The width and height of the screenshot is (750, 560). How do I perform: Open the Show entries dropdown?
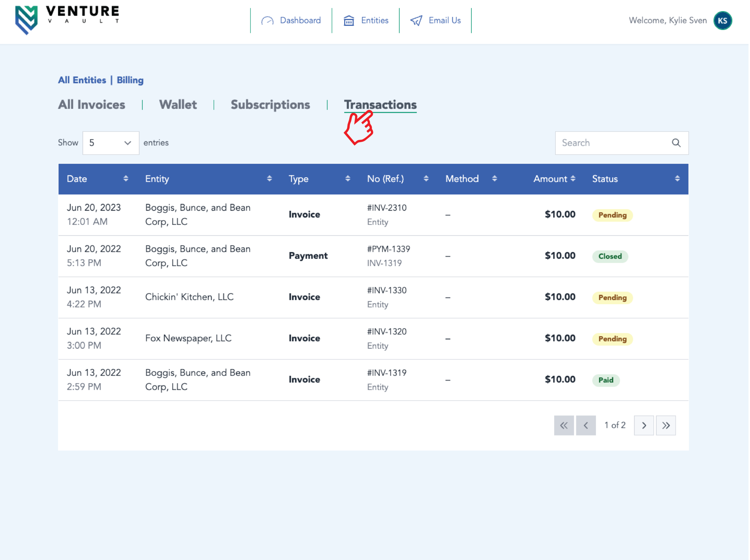click(x=111, y=143)
